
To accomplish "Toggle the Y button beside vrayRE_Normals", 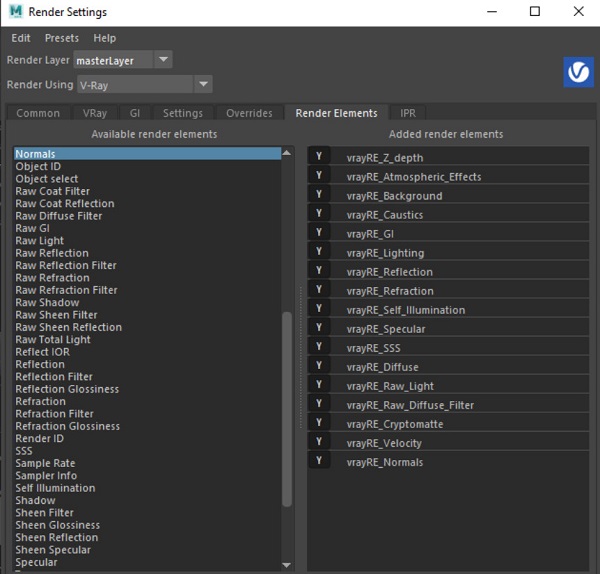I will pos(319,461).
